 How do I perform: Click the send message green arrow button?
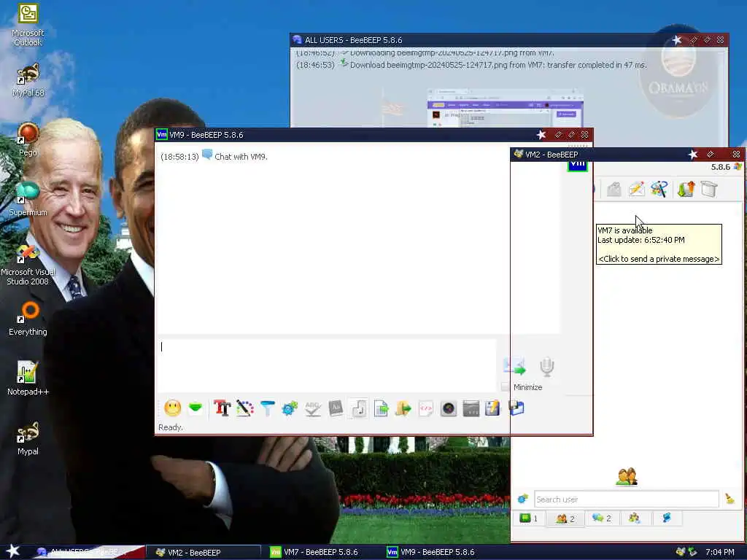(x=514, y=366)
